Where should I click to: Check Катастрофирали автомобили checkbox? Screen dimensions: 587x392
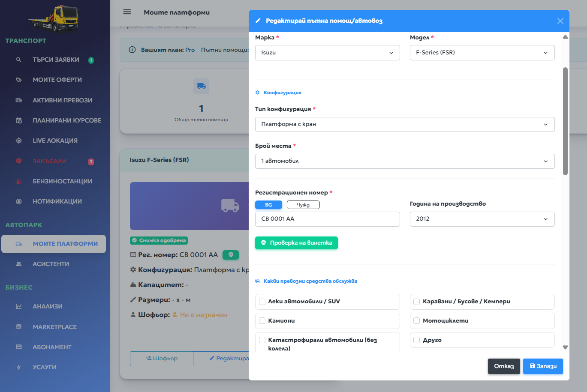tap(262, 340)
